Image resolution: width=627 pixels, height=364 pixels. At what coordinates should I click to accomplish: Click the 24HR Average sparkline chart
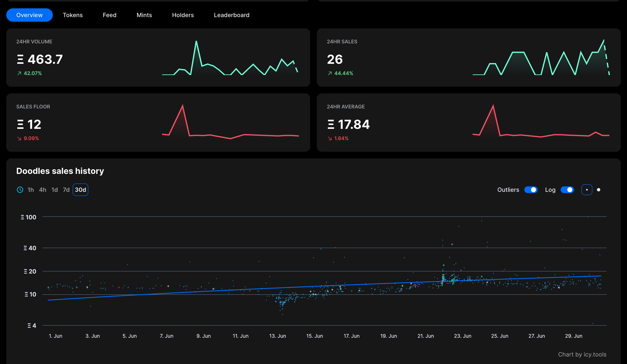[x=541, y=122]
